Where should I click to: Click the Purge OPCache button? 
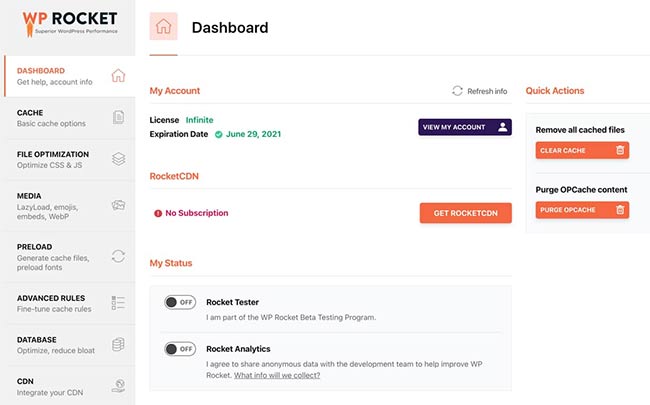582,210
